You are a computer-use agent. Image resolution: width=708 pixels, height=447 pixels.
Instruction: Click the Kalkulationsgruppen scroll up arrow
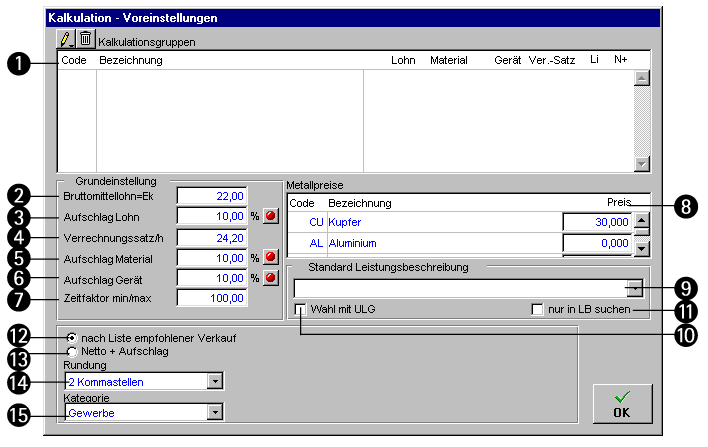(x=642, y=79)
